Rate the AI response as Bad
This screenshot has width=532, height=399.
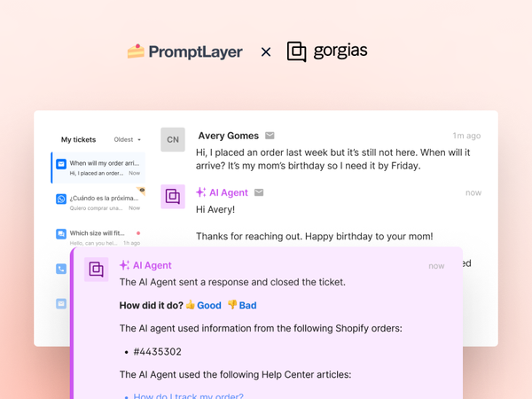(x=242, y=305)
